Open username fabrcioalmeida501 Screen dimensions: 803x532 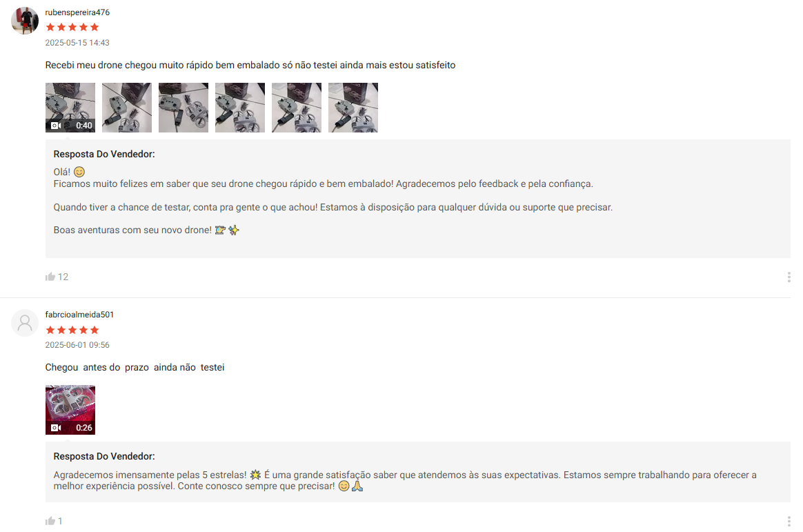tap(79, 315)
